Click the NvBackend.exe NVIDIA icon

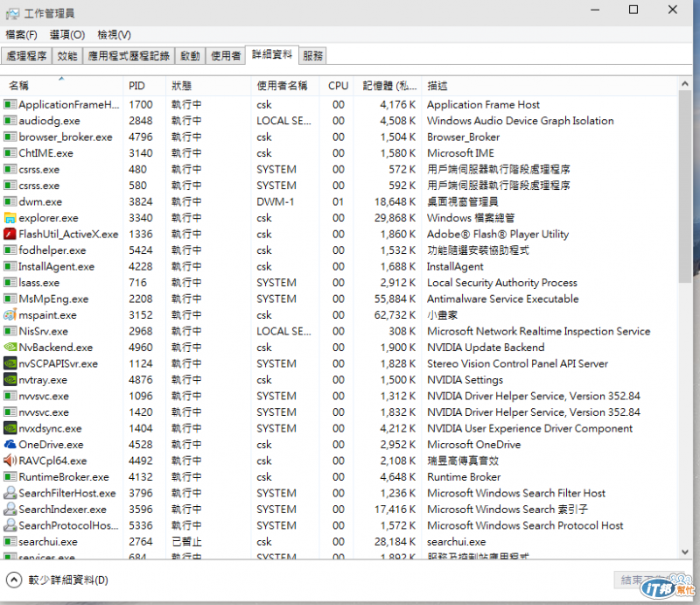[10, 348]
